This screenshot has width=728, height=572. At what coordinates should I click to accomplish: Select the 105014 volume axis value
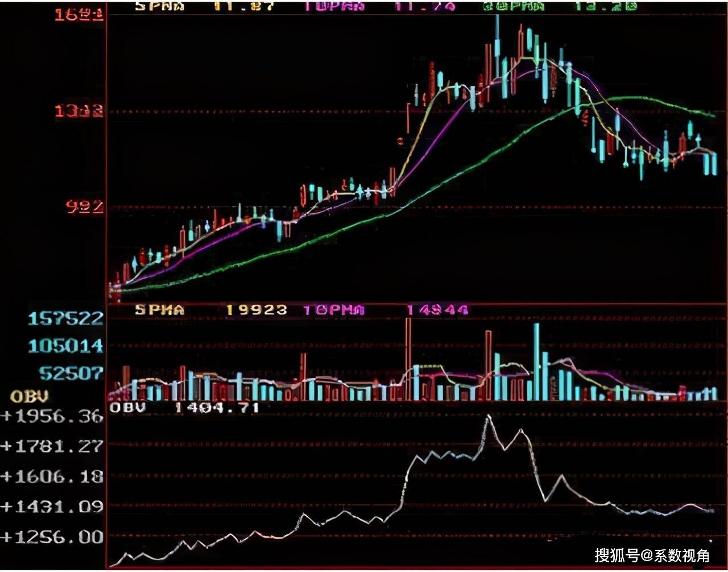click(x=66, y=346)
